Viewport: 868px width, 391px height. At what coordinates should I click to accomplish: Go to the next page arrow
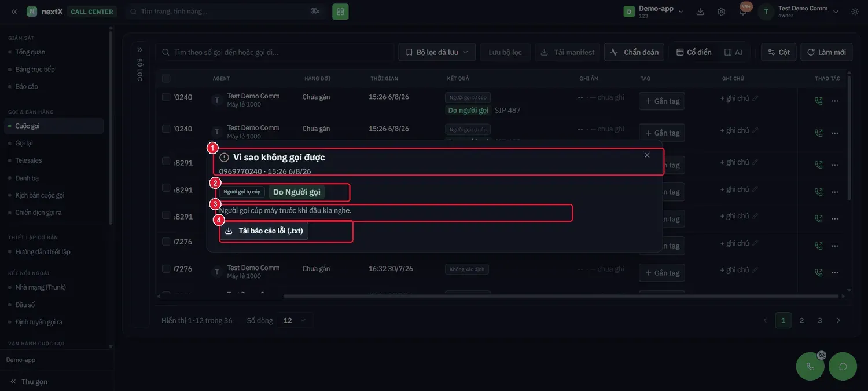(838, 320)
